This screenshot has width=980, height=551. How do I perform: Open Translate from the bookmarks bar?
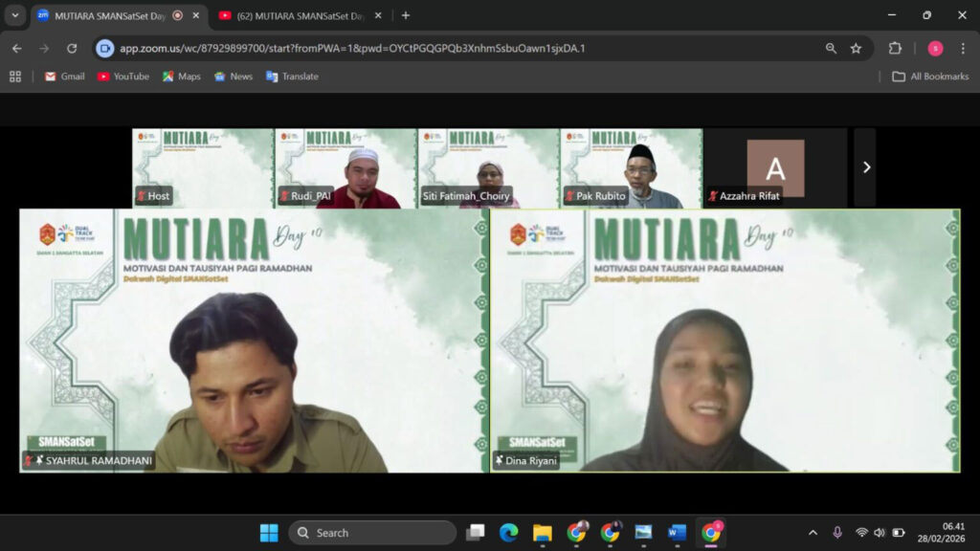pyautogui.click(x=292, y=77)
